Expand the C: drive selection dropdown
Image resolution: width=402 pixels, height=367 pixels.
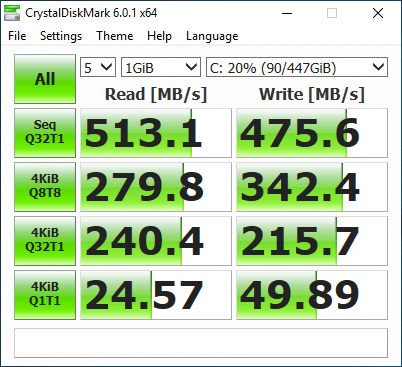pos(297,67)
